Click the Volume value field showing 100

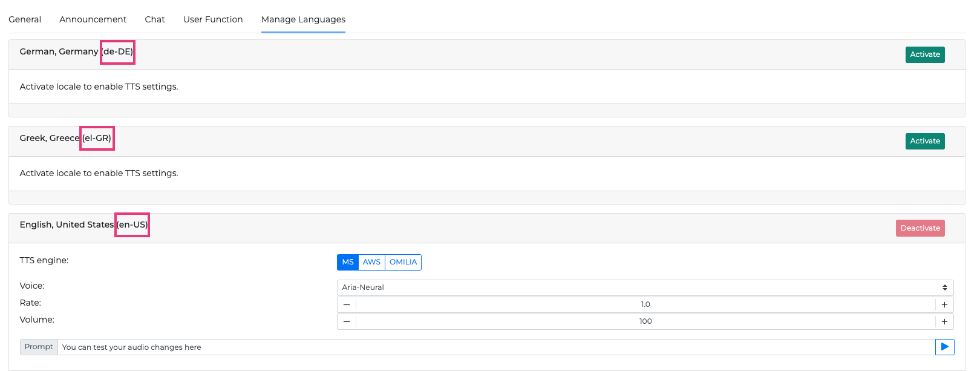point(645,321)
